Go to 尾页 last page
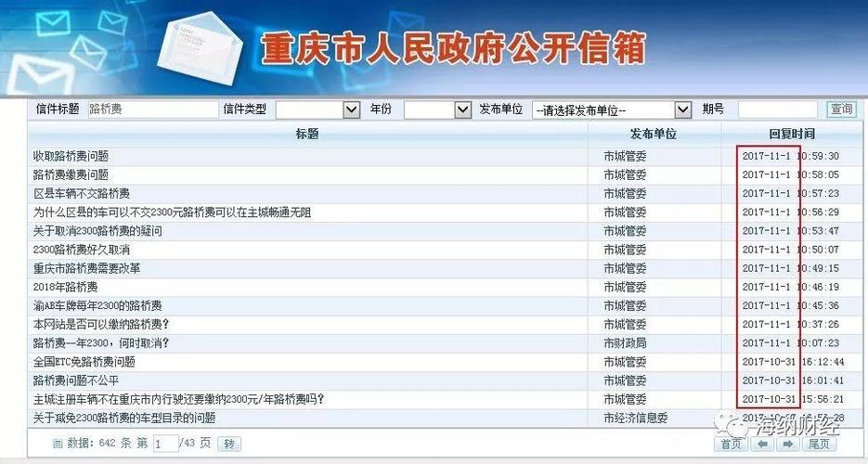Image resolution: width=868 pixels, height=464 pixels. pyautogui.click(x=820, y=444)
